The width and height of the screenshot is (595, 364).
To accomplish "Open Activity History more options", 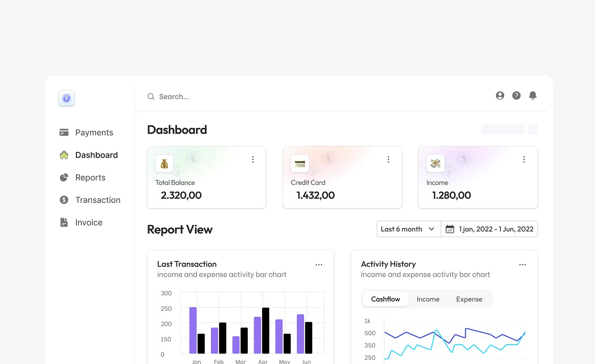I will [522, 265].
